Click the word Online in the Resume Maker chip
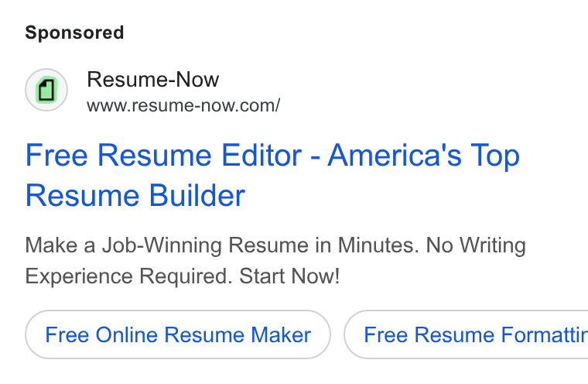 [x=126, y=334]
